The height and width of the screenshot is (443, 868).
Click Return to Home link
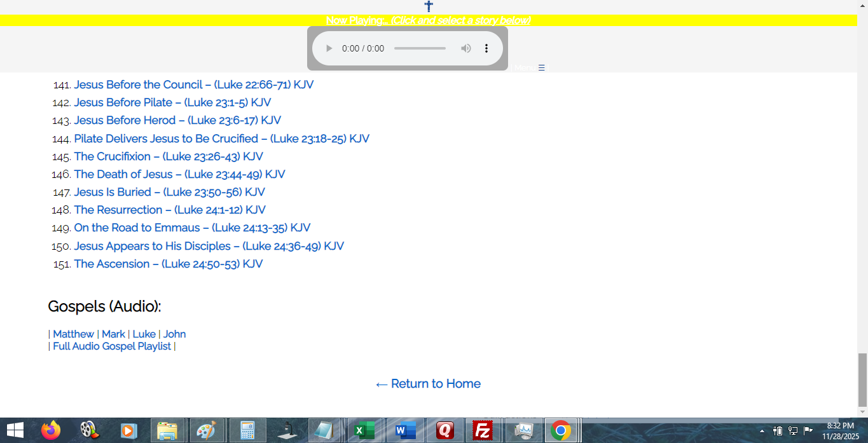pyautogui.click(x=428, y=384)
